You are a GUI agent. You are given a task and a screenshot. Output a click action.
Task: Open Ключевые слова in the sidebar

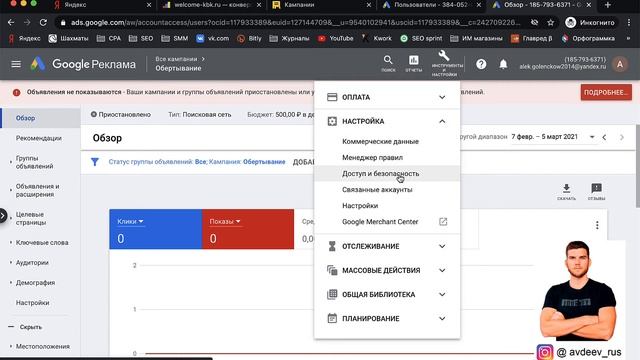[42, 242]
